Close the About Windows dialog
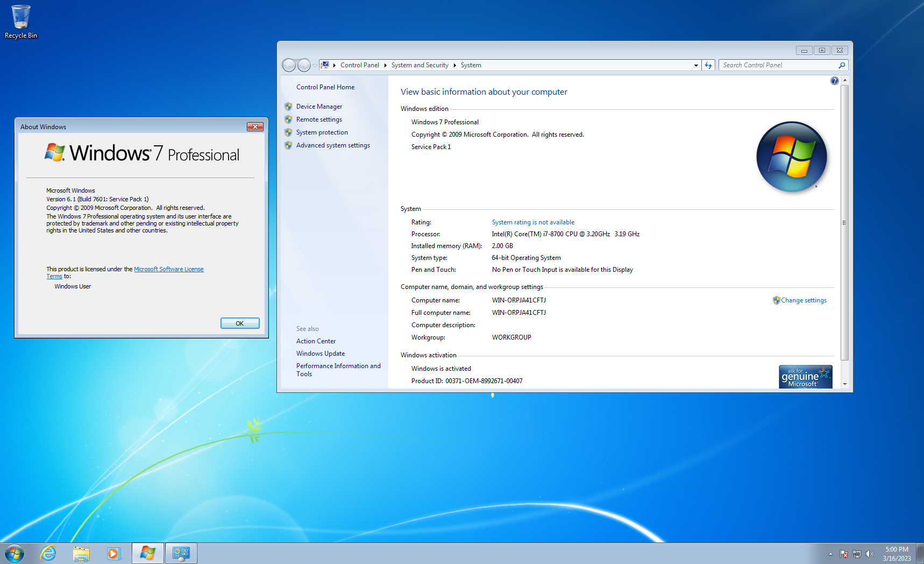This screenshot has width=924, height=564. [255, 126]
